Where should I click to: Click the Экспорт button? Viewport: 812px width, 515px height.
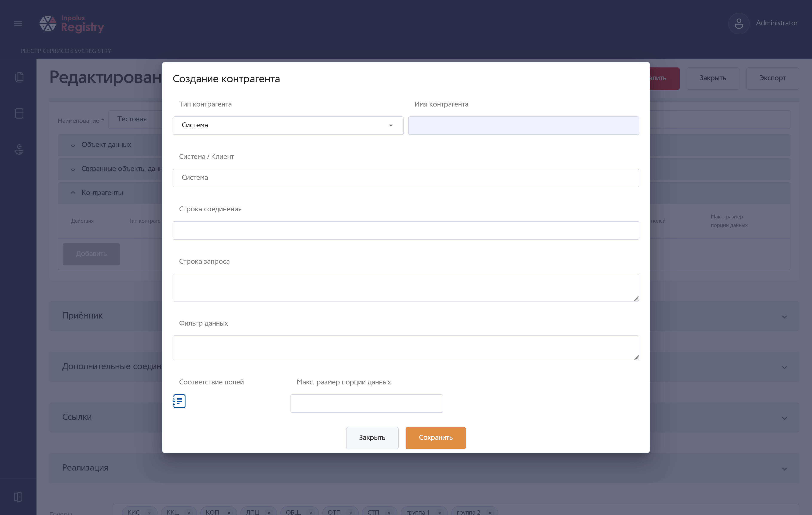(772, 78)
